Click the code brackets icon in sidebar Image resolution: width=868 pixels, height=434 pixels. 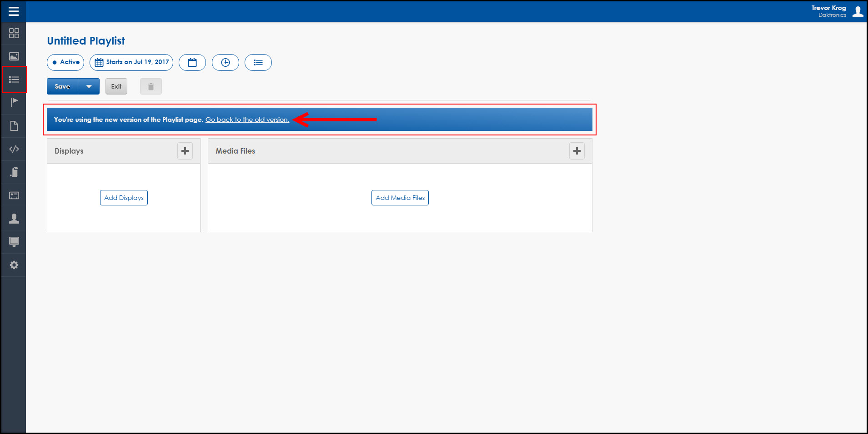pos(14,149)
